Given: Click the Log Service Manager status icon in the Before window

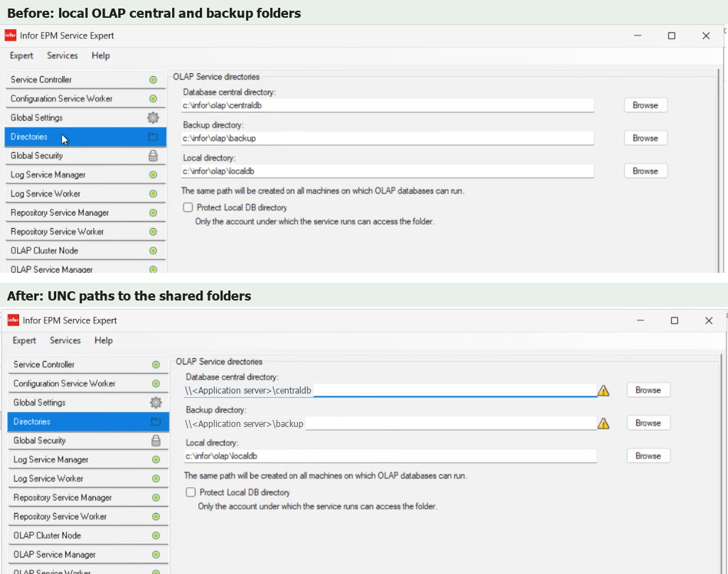Looking at the screenshot, I should pyautogui.click(x=153, y=175).
